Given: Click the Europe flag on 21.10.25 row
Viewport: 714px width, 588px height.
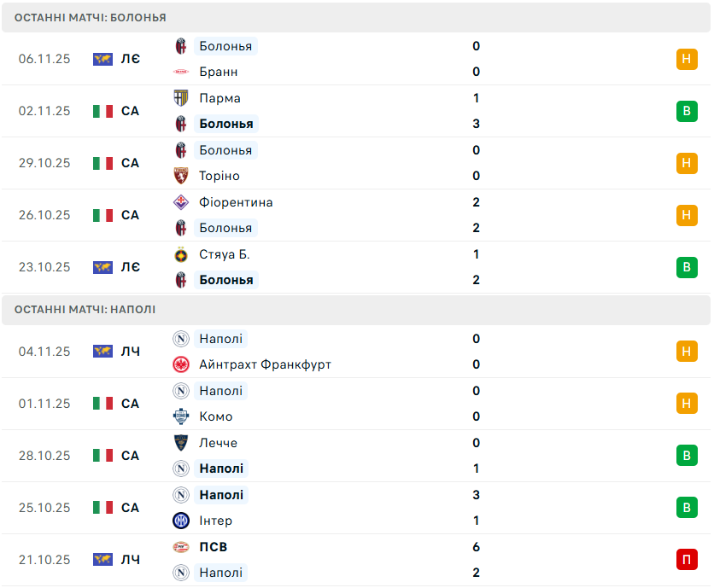Looking at the screenshot, I should tap(103, 560).
